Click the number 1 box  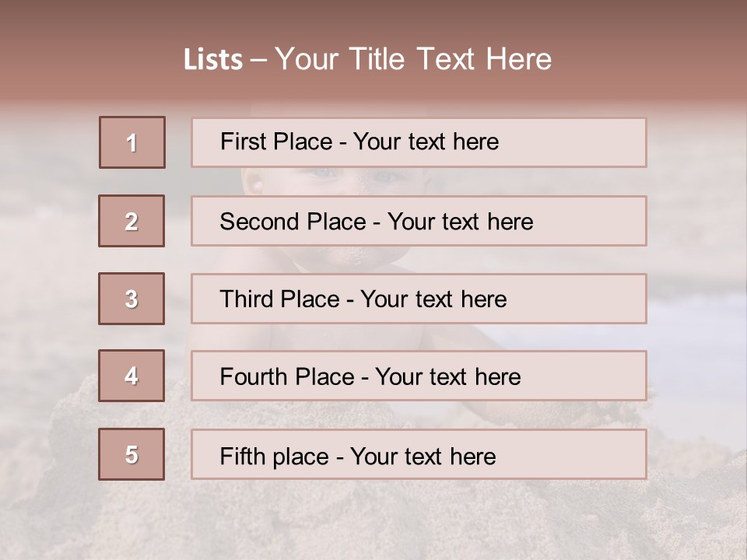click(x=132, y=142)
